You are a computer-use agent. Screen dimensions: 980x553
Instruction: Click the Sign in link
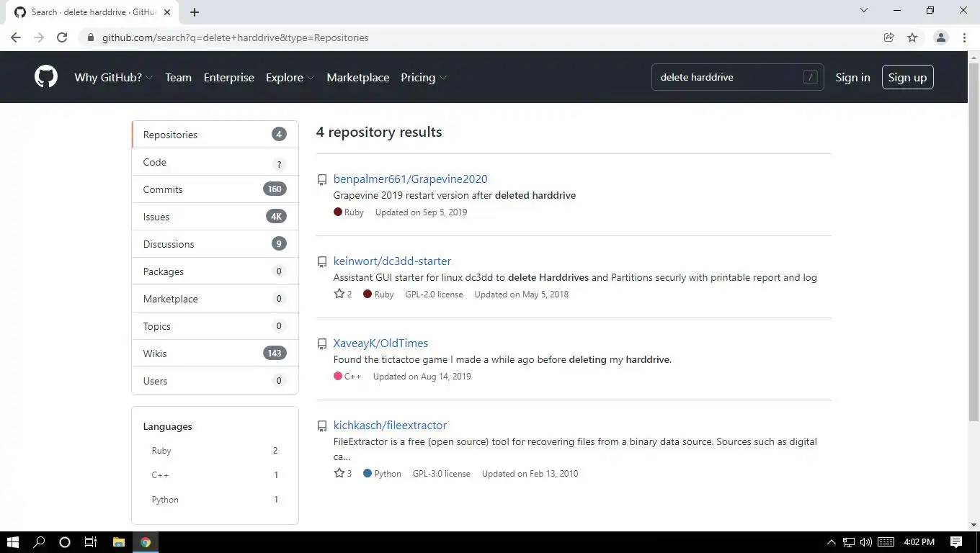point(852,77)
